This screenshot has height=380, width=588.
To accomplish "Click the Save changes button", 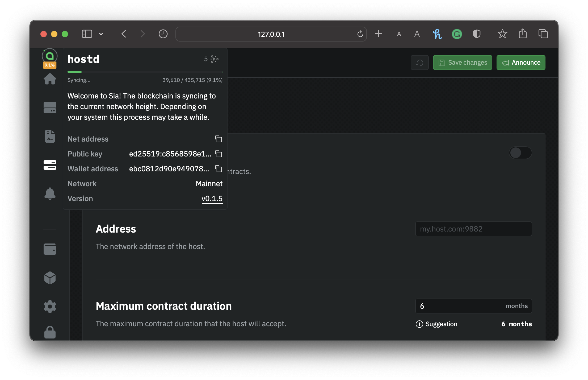I will coord(463,63).
